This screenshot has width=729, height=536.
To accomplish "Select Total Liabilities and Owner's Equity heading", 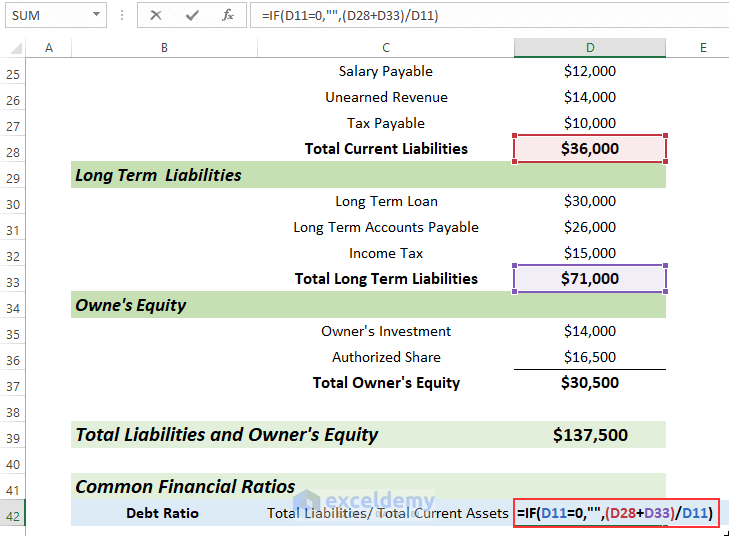I will (x=227, y=435).
